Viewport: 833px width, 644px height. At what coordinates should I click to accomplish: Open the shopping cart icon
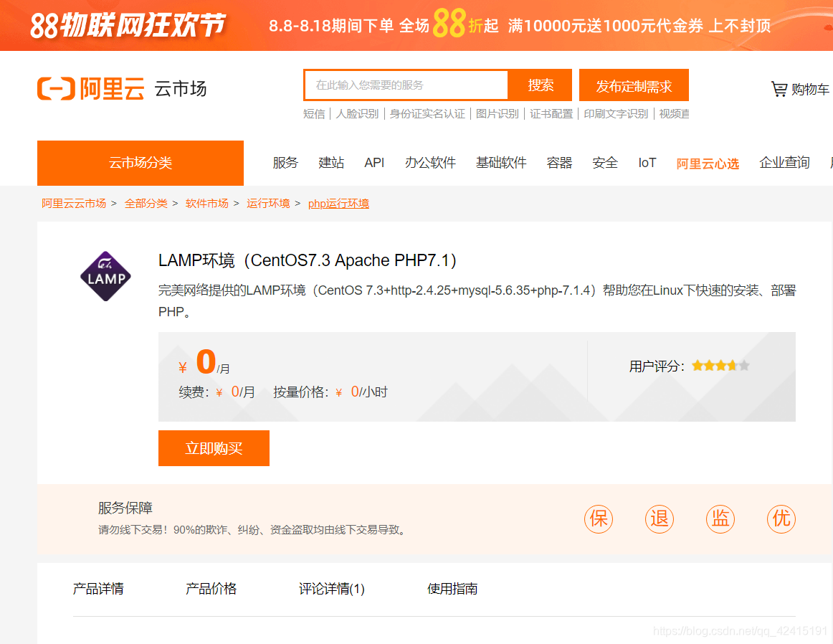(x=779, y=89)
